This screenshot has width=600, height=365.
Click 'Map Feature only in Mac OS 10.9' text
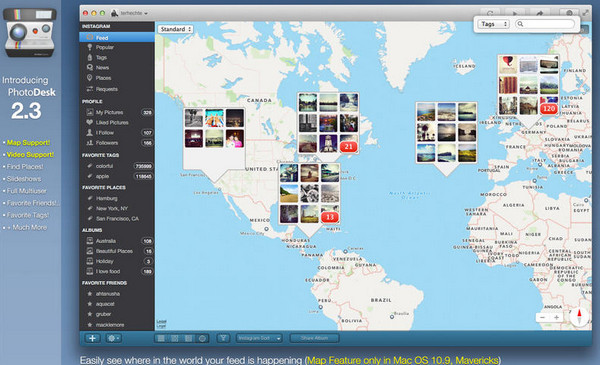point(380,360)
